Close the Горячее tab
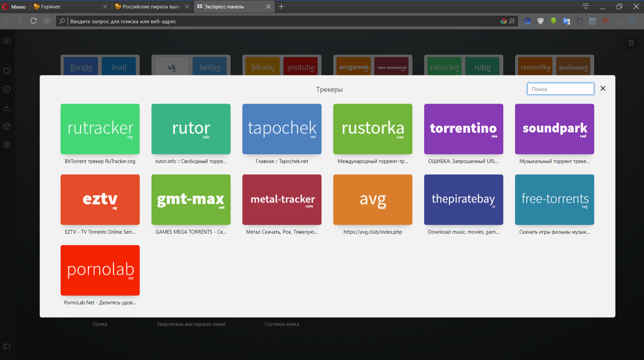 pyautogui.click(x=105, y=6)
